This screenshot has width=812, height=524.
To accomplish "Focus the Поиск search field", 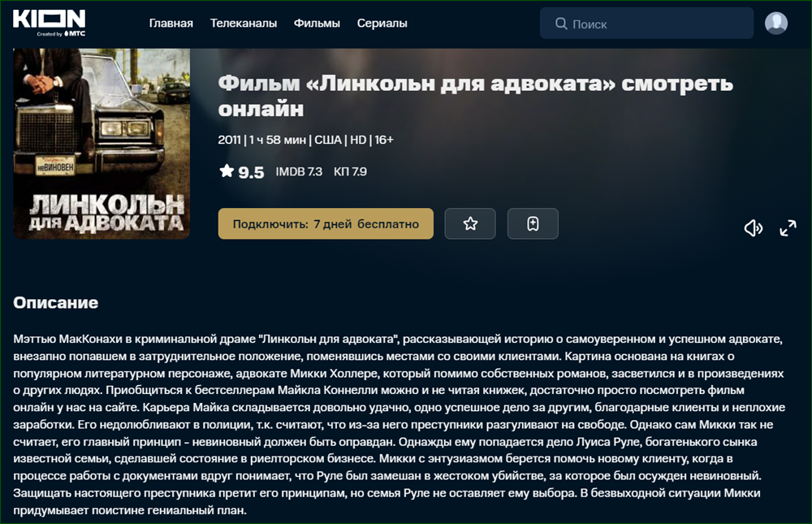I will pyautogui.click(x=646, y=24).
